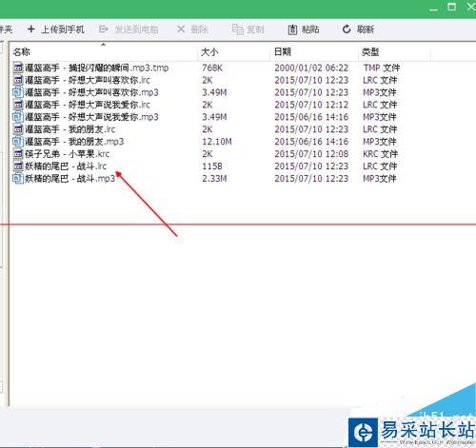Click size value 115B
The height and width of the screenshot is (448, 476).
[x=212, y=166]
